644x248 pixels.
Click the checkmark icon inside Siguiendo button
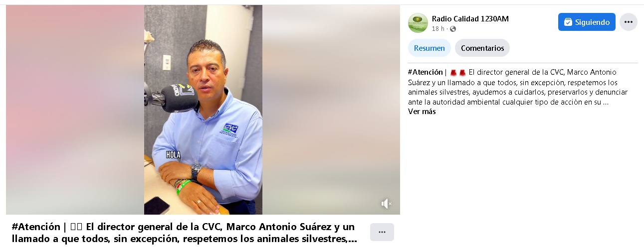[568, 22]
